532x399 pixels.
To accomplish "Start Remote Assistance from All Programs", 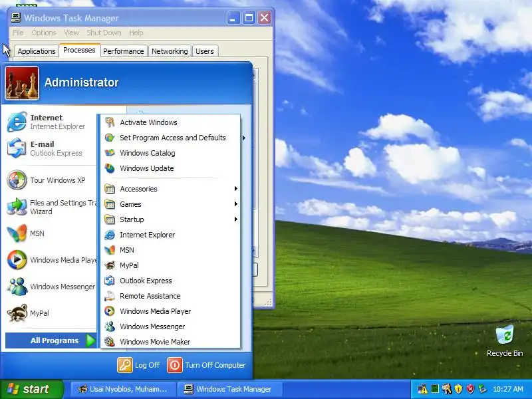I will [x=170, y=296].
